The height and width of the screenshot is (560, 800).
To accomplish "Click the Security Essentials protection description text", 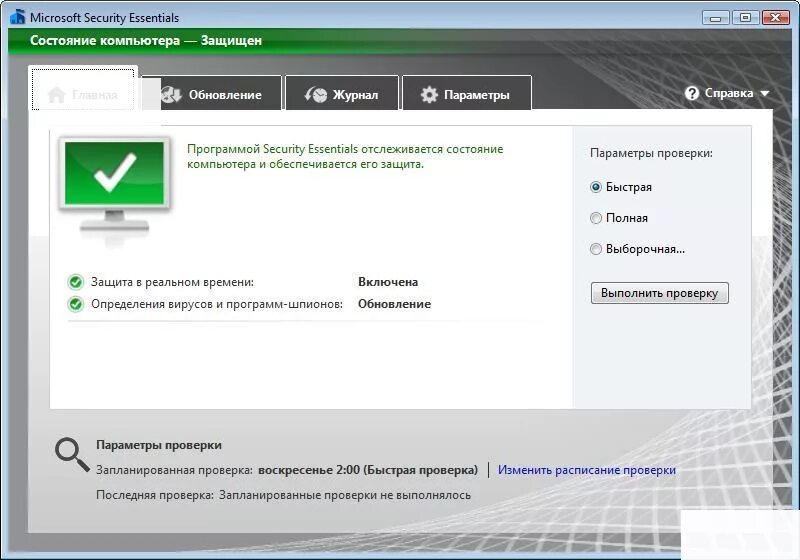I will point(345,156).
